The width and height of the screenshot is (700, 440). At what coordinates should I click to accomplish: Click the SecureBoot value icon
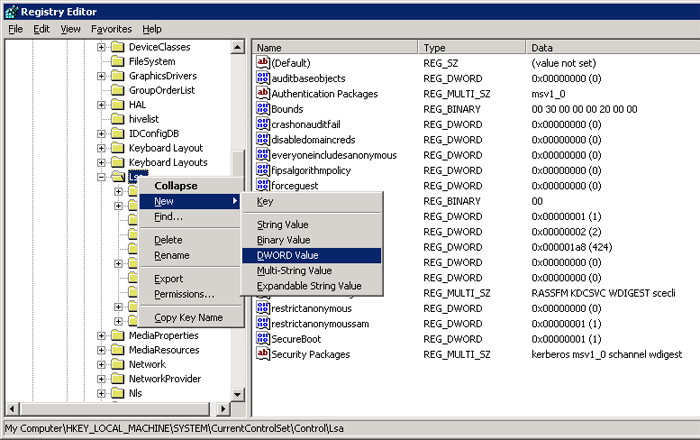click(263, 339)
